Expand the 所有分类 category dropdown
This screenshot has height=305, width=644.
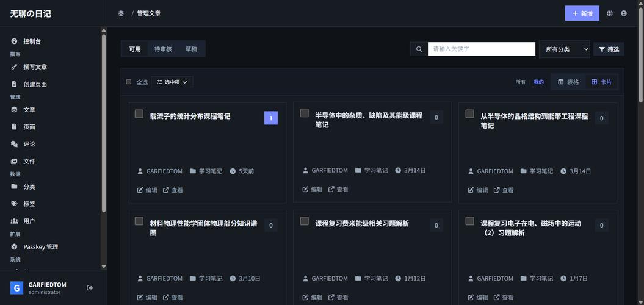564,49
